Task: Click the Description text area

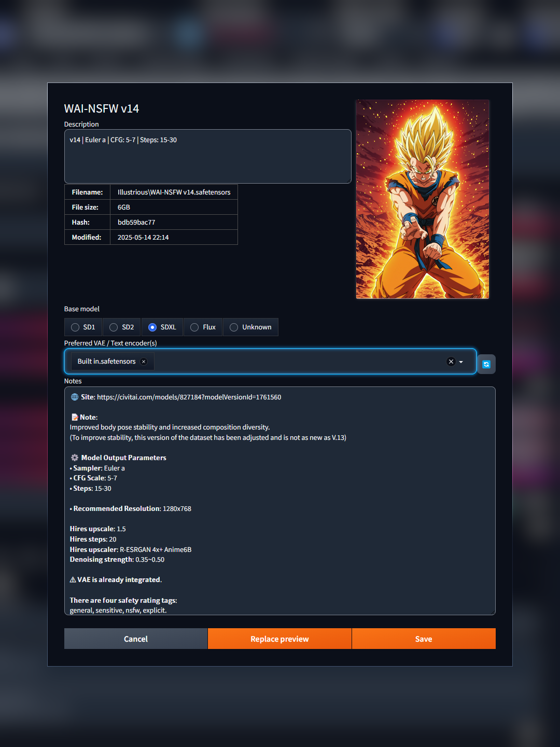Action: (207, 156)
